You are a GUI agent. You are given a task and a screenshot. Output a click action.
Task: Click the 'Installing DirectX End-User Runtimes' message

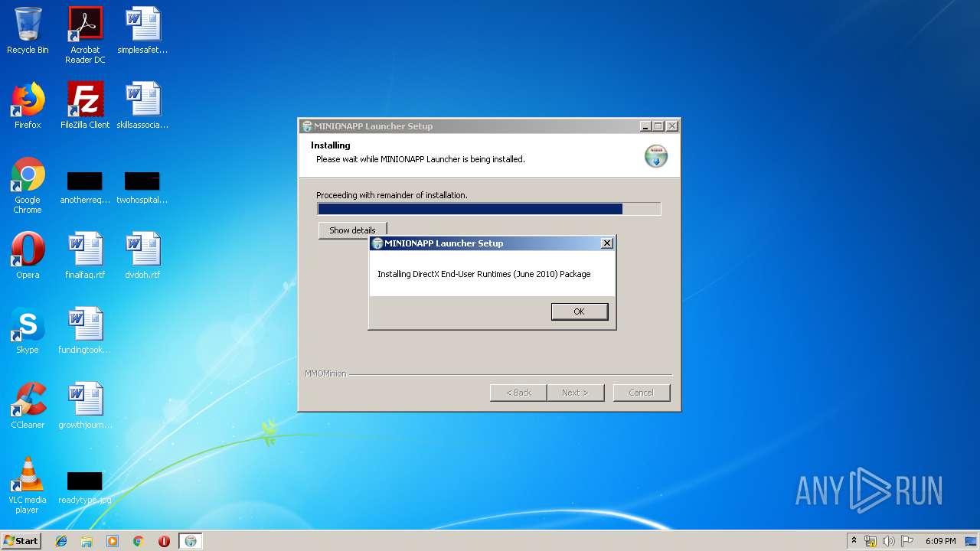pos(484,274)
